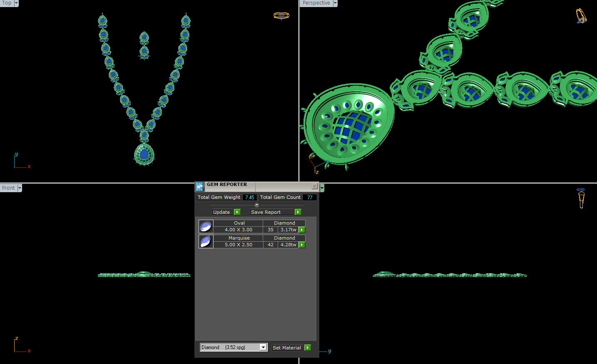The width and height of the screenshot is (597, 364).
Task: Open the Diamond material dropdown
Action: tap(263, 347)
